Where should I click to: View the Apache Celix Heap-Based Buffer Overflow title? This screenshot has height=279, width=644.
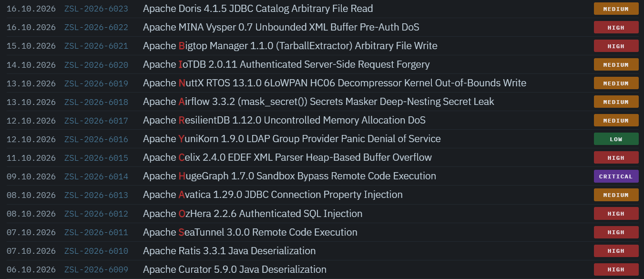point(287,158)
